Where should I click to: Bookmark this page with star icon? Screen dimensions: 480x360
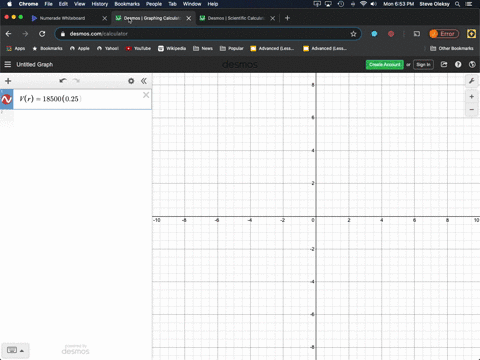[353, 34]
